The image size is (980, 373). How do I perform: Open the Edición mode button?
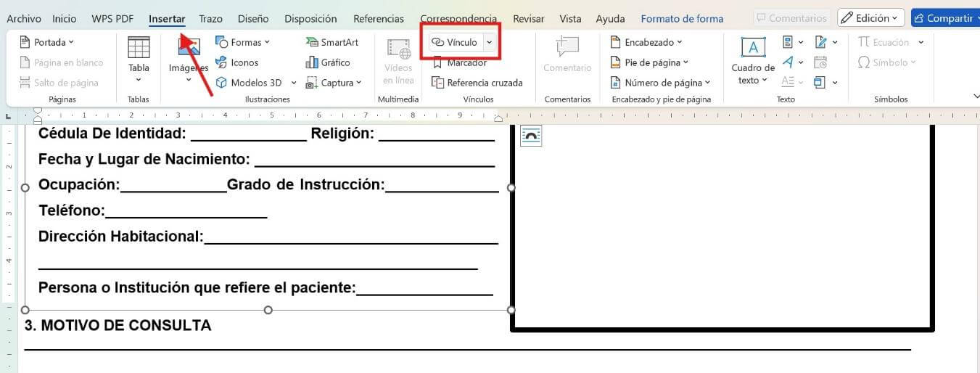pyautogui.click(x=870, y=18)
